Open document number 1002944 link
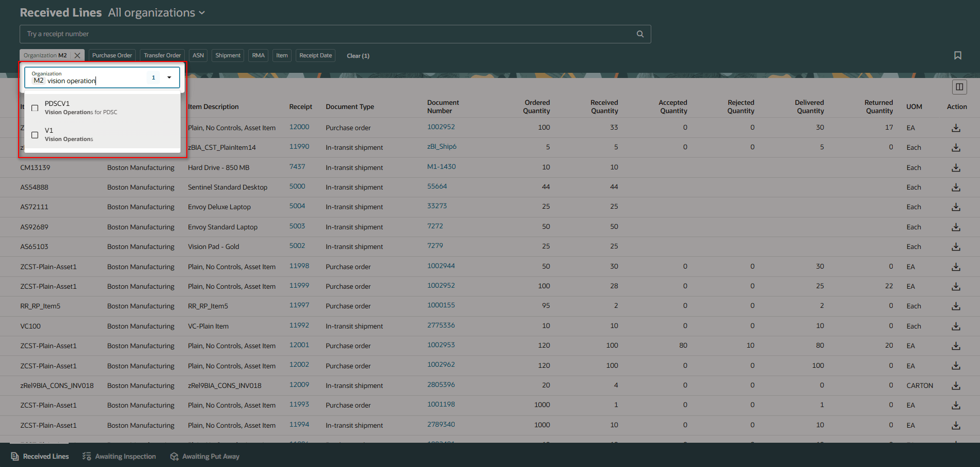980x467 pixels. [x=441, y=265]
